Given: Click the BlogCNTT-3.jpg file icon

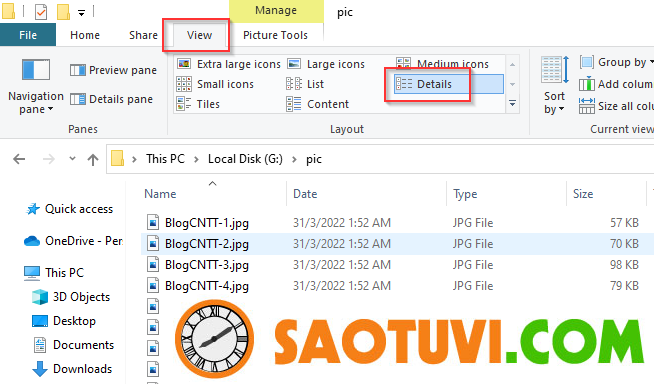Looking at the screenshot, I should point(153,264).
